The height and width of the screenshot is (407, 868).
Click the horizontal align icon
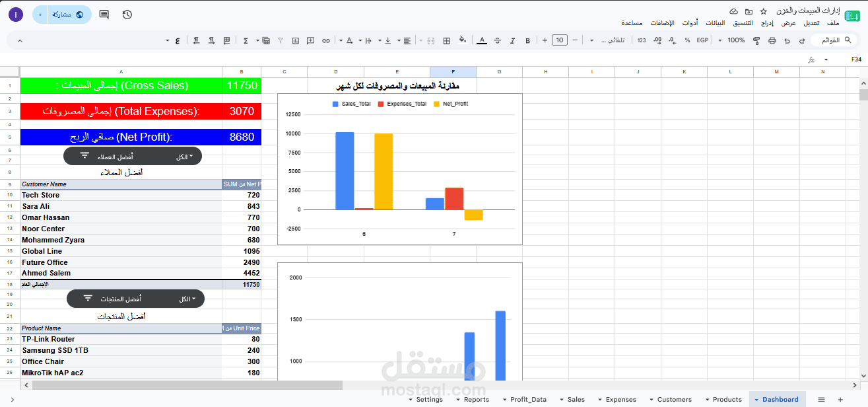tap(407, 40)
